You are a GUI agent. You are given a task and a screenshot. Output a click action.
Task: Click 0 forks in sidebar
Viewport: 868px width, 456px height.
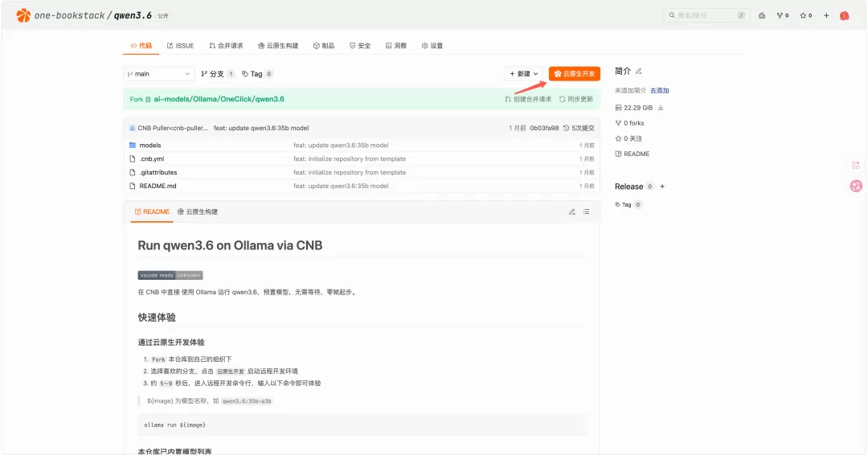pos(629,123)
